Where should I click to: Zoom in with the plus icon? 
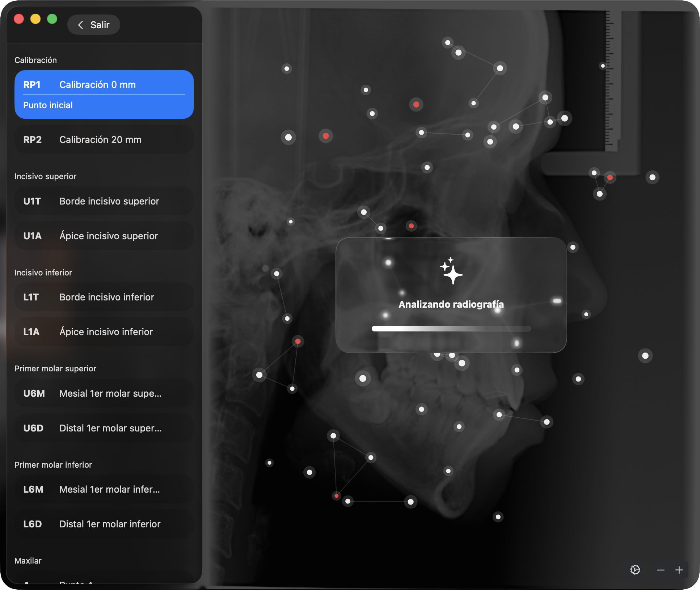(x=679, y=570)
